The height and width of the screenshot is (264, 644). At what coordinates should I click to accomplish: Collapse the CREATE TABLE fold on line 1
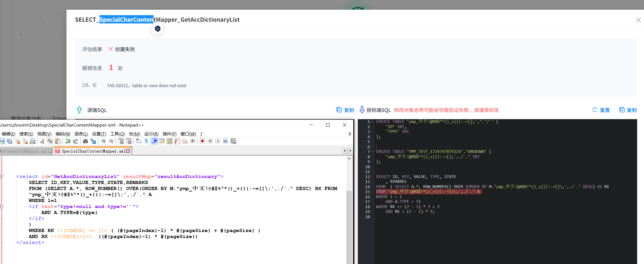pos(373,121)
